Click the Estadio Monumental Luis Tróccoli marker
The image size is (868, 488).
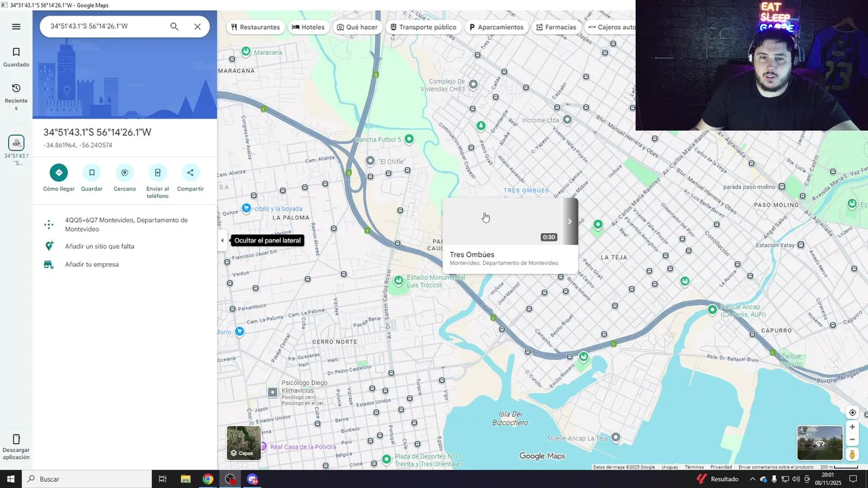point(399,280)
